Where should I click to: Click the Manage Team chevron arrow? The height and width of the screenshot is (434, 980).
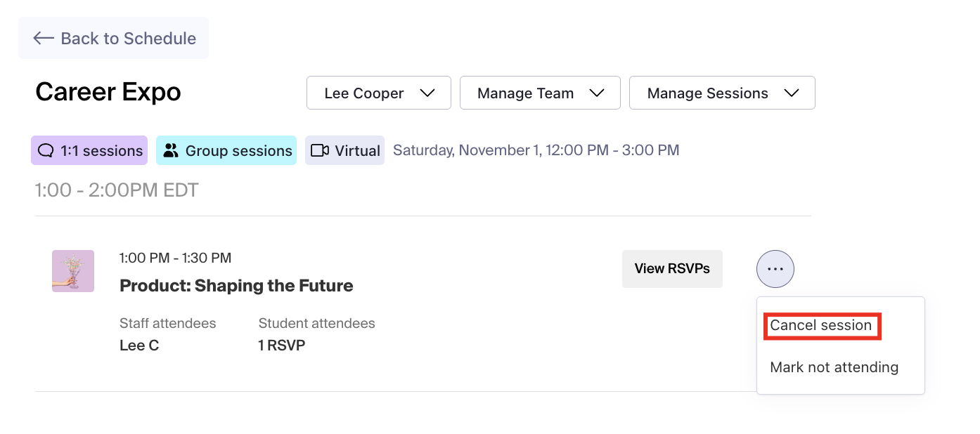click(x=596, y=93)
